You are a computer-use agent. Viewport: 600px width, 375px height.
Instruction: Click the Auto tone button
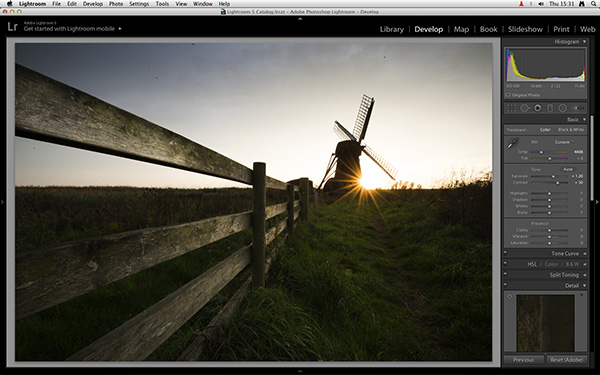[568, 169]
